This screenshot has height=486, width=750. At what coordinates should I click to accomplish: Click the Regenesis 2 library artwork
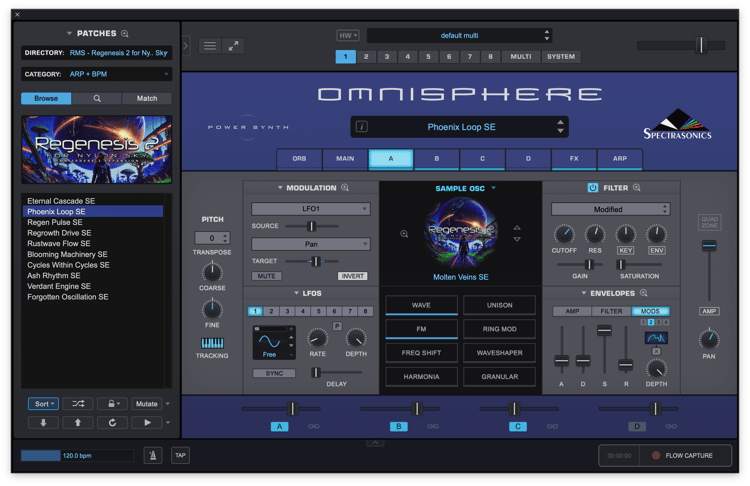(97, 149)
